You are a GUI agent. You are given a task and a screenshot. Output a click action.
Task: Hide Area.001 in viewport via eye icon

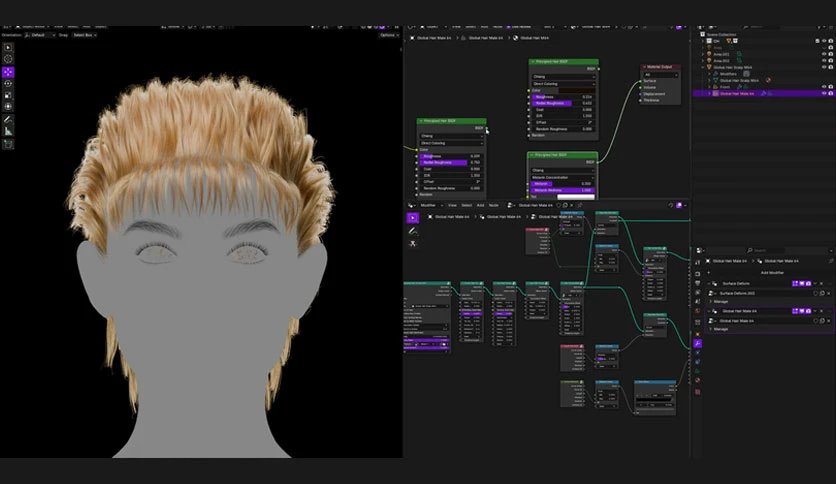[x=824, y=54]
